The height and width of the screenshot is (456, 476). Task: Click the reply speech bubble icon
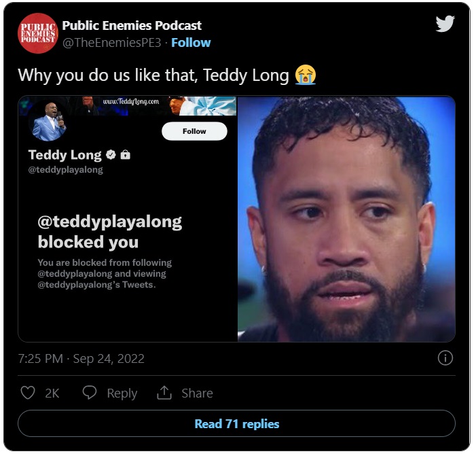point(90,393)
